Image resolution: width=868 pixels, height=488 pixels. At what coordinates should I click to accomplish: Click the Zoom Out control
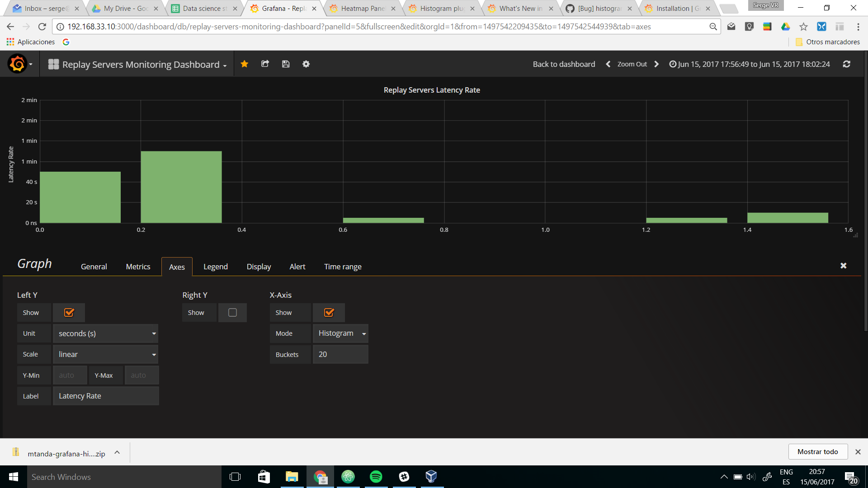(x=632, y=64)
